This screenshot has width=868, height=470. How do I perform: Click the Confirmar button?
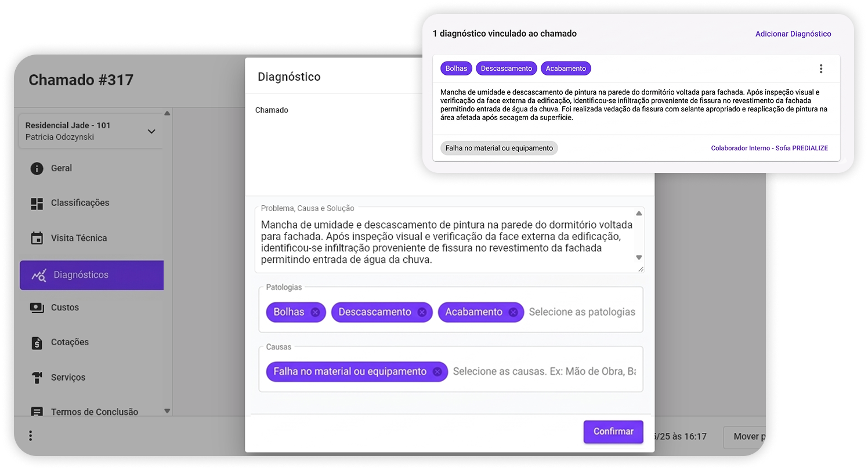click(x=613, y=432)
